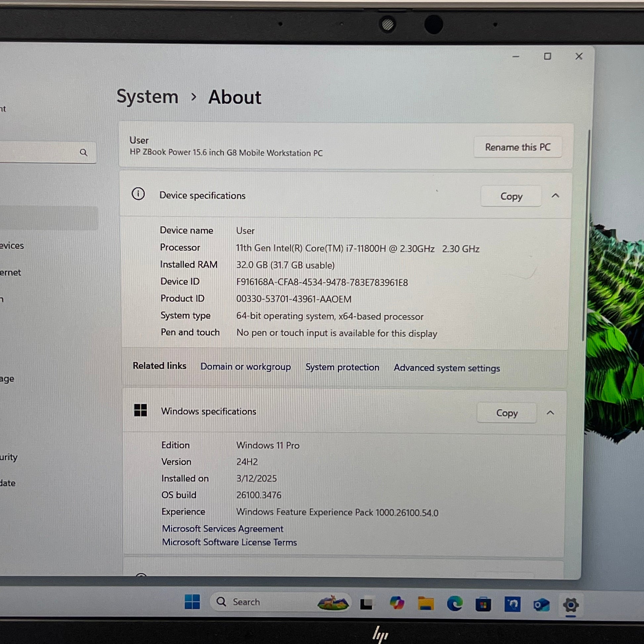This screenshot has height=644, width=644.
Task: Collapse the Device specifications section
Action: (x=555, y=196)
